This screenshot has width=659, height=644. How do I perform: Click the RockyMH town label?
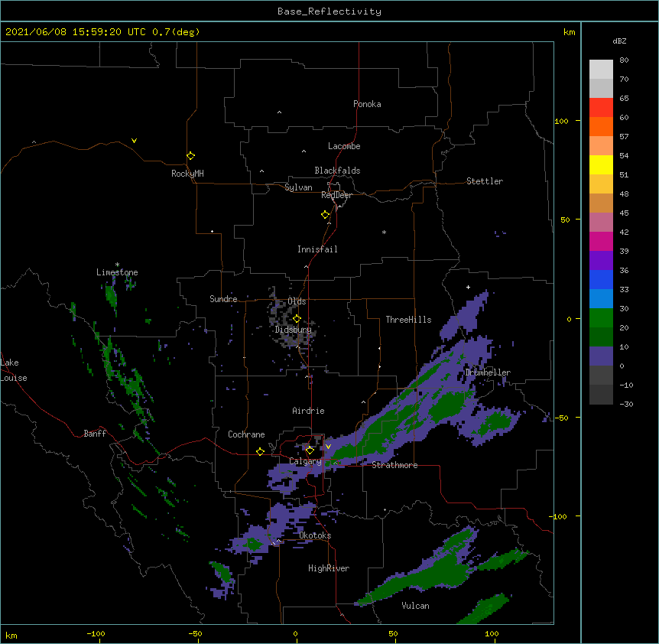point(187,174)
